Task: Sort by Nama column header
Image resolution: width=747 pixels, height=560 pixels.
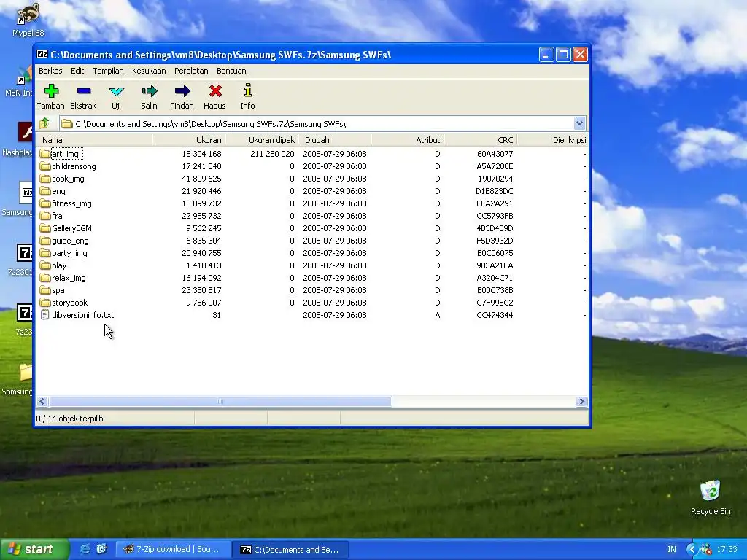Action: click(x=94, y=140)
